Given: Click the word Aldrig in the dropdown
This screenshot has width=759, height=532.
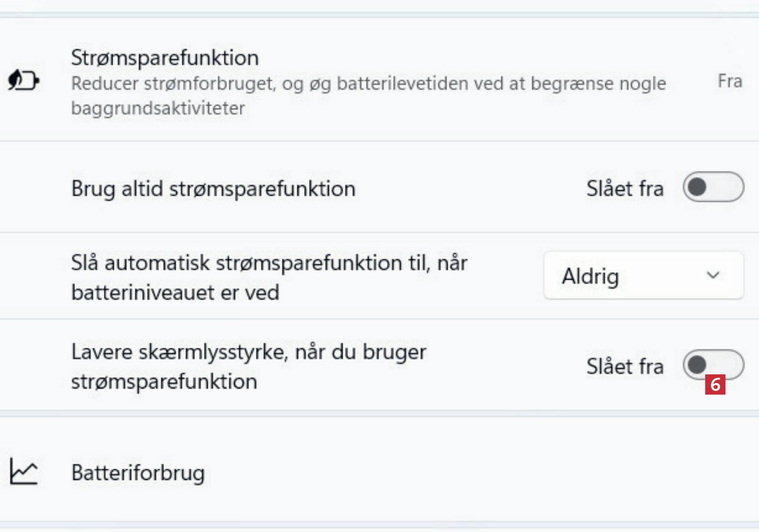Looking at the screenshot, I should point(590,277).
